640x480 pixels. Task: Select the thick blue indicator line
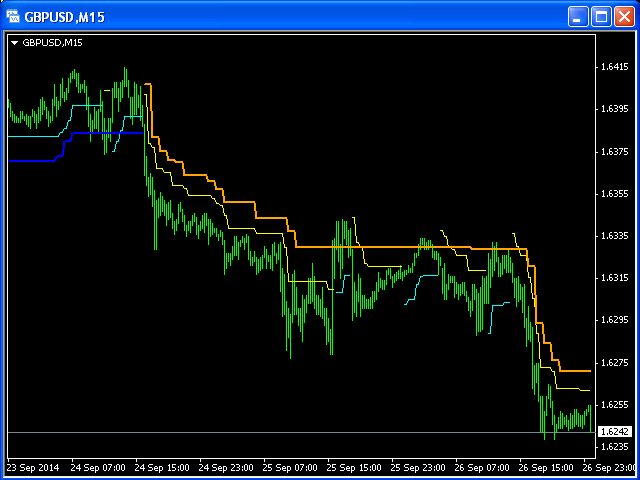pos(106,133)
